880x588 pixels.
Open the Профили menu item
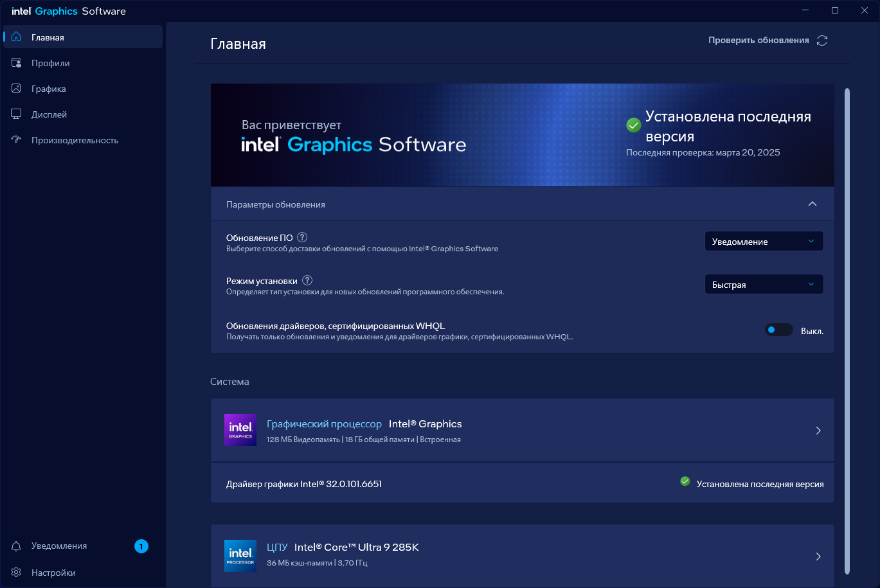coord(83,63)
